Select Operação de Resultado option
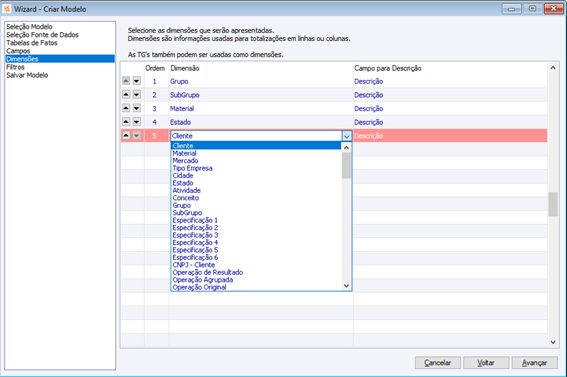567x377 pixels. point(256,272)
